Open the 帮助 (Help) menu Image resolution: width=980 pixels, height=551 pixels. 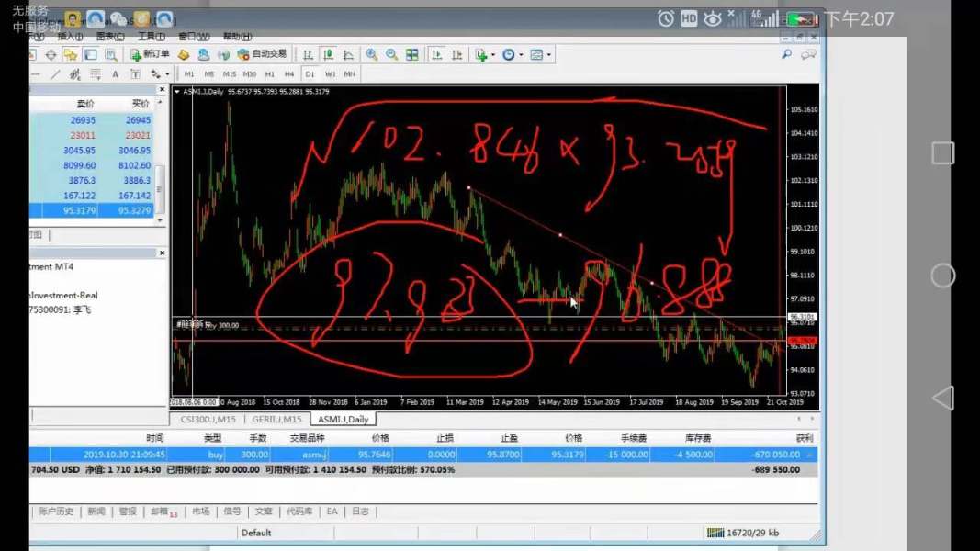[238, 37]
